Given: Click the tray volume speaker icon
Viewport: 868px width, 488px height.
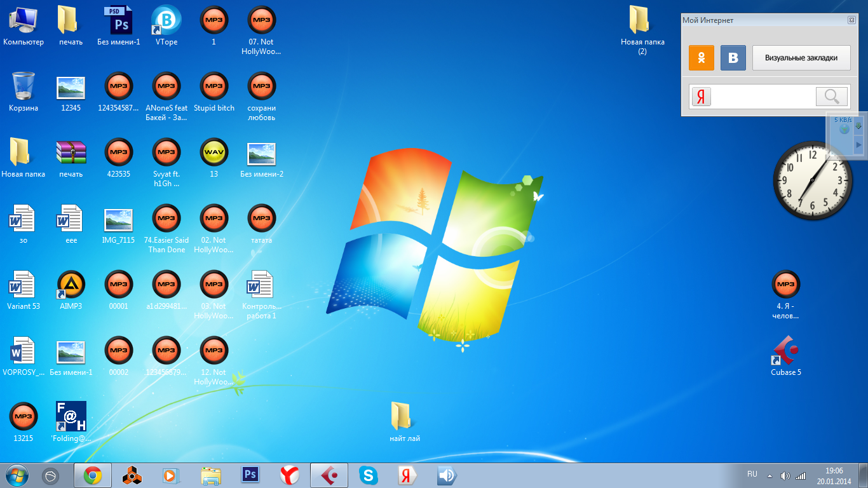Looking at the screenshot, I should pos(785,475).
